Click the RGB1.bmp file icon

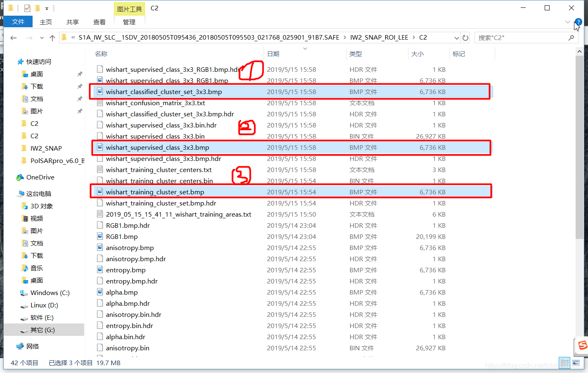(x=100, y=236)
